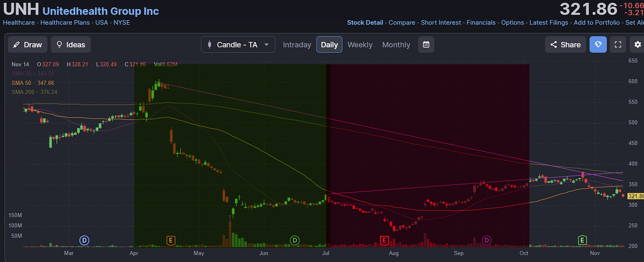
Task: Click the pencil icon on Draw button
Action: [16, 45]
